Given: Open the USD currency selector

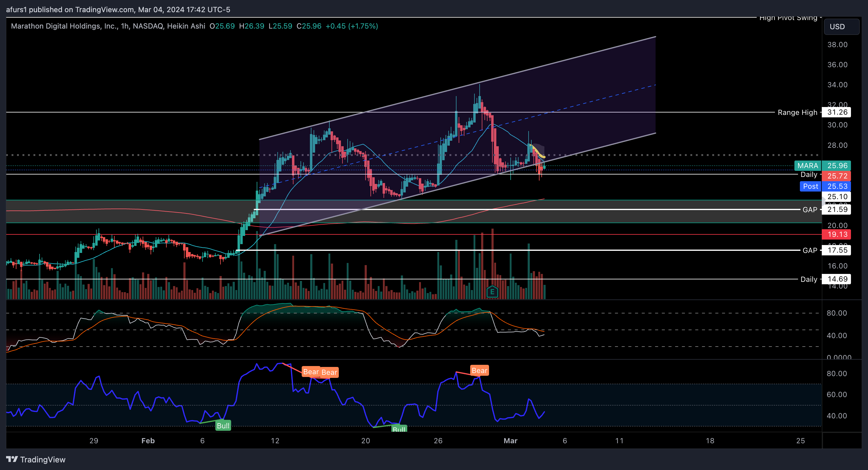Looking at the screenshot, I should 841,27.
